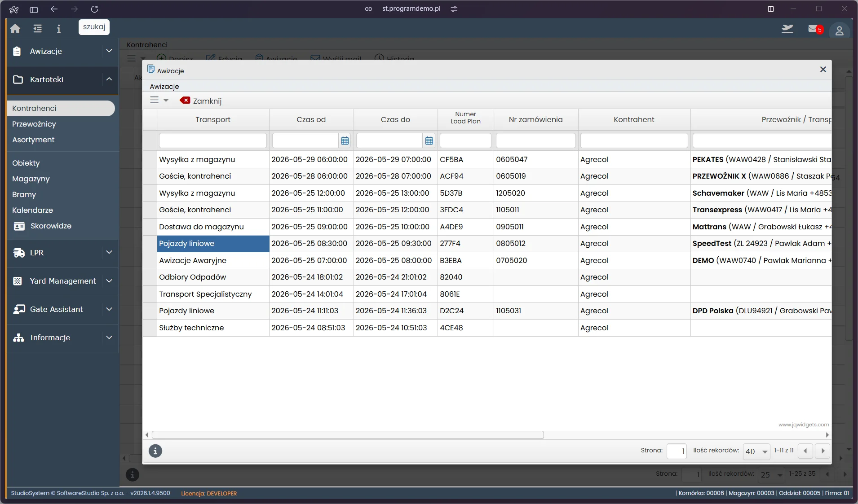Open Obiekty in the sidebar
The height and width of the screenshot is (504, 858).
pyautogui.click(x=26, y=163)
